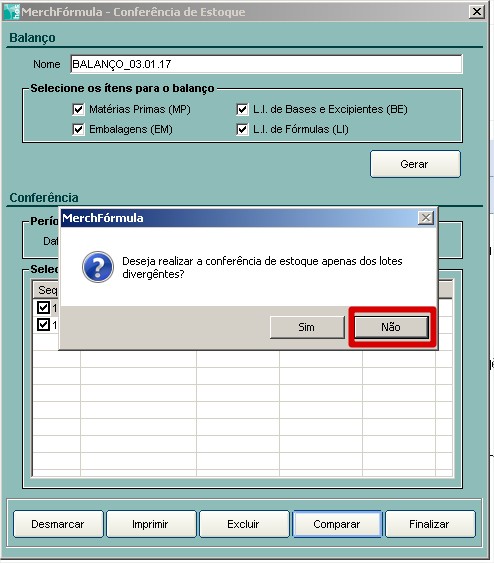Click the Sim button in dialog
The image size is (494, 563).
click(x=307, y=327)
